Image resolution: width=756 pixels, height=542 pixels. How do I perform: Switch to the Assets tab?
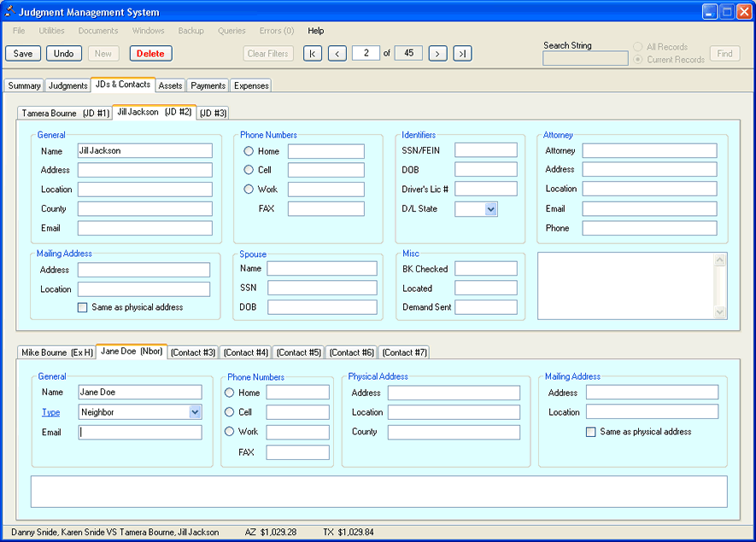coord(170,85)
